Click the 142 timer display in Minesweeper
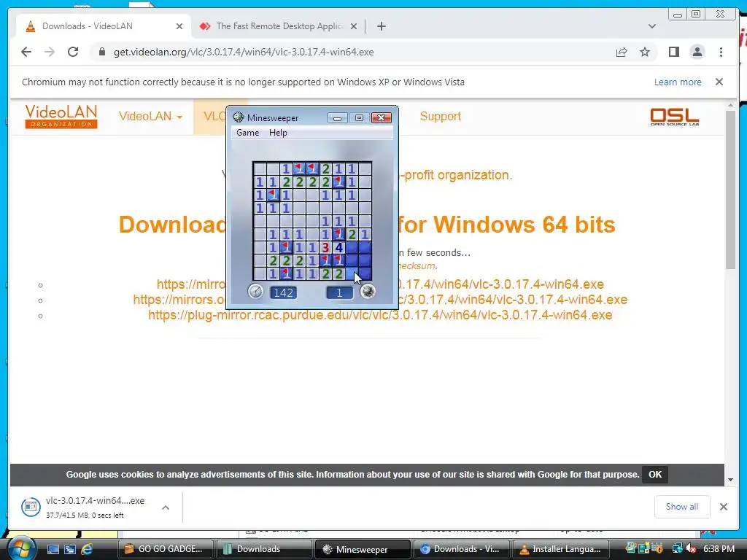This screenshot has height=560, width=747. tap(284, 292)
